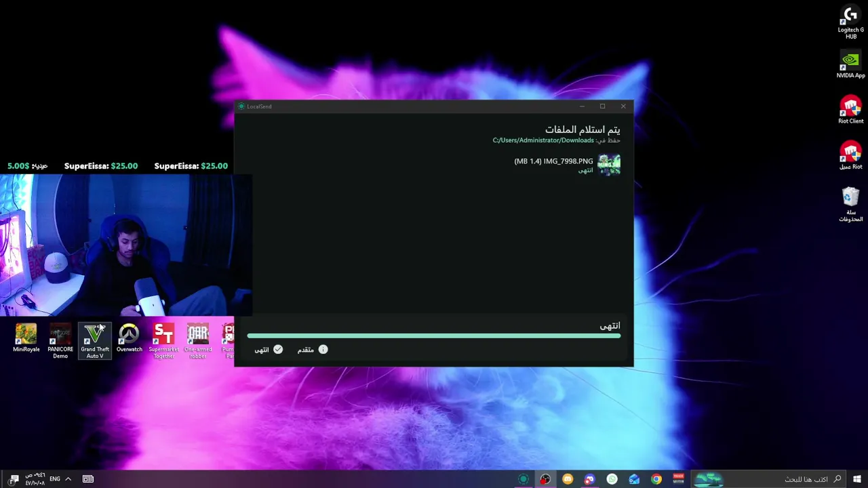Screen dimensions: 868x488
Task: Open the Recycle Bin (سلة المحذوفات) icon
Action: (x=850, y=204)
